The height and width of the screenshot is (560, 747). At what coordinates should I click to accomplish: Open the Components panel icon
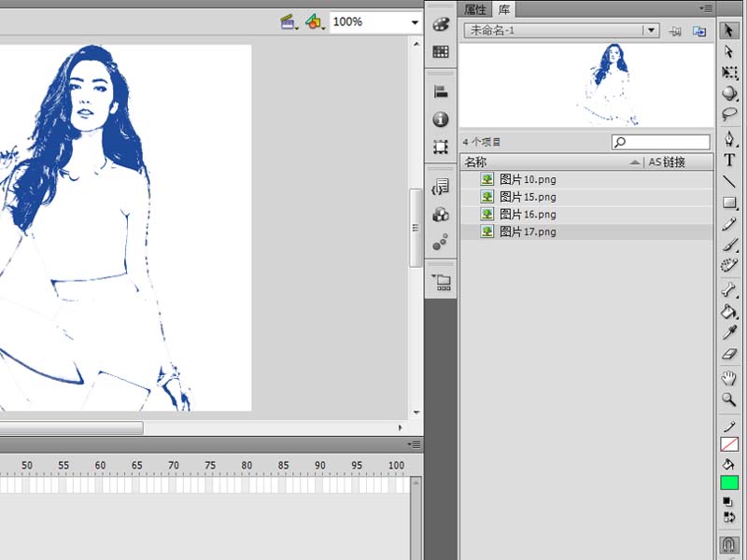tap(441, 215)
